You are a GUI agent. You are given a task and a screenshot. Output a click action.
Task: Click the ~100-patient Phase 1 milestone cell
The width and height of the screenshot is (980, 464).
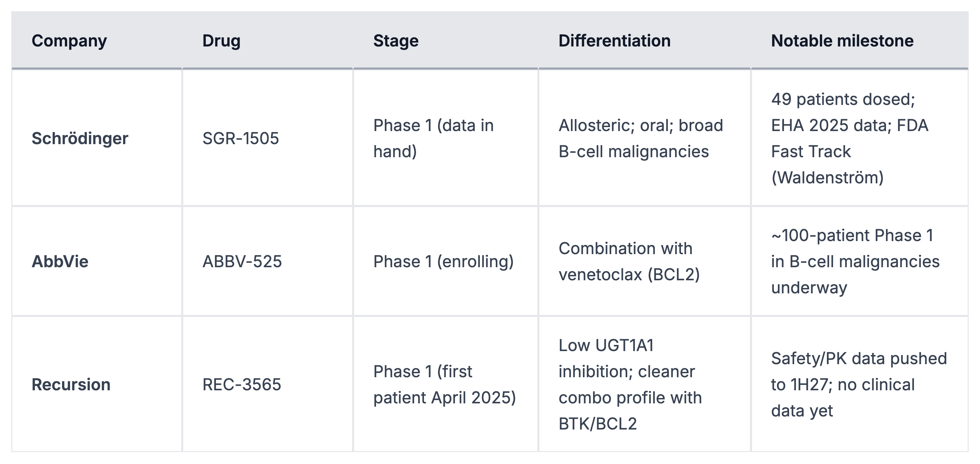pyautogui.click(x=855, y=261)
